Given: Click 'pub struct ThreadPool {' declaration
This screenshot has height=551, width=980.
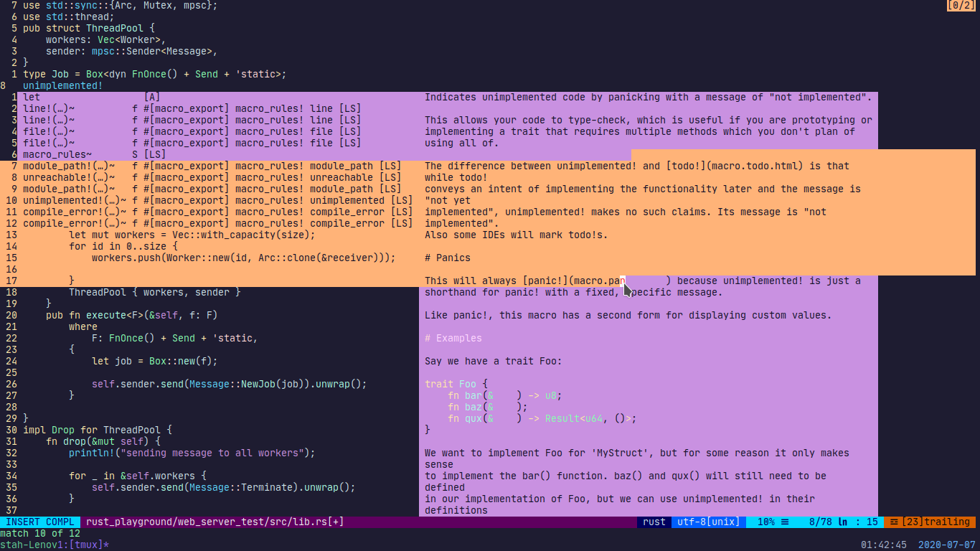Looking at the screenshot, I should click(x=89, y=28).
